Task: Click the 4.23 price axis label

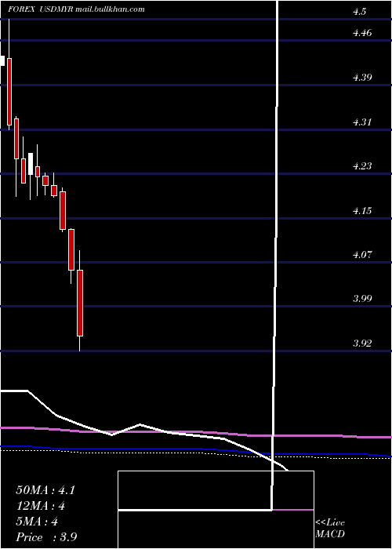Action: tap(362, 165)
